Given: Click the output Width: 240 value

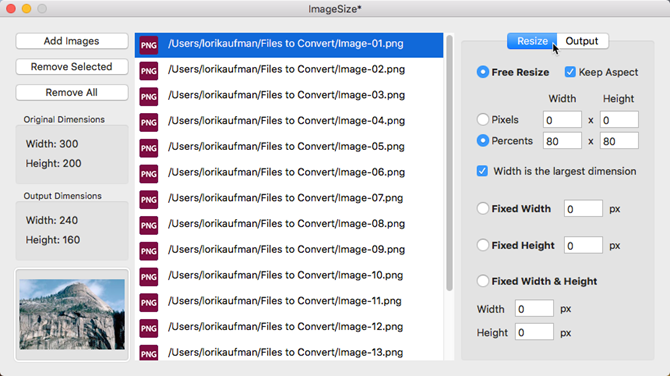Looking at the screenshot, I should (52, 220).
